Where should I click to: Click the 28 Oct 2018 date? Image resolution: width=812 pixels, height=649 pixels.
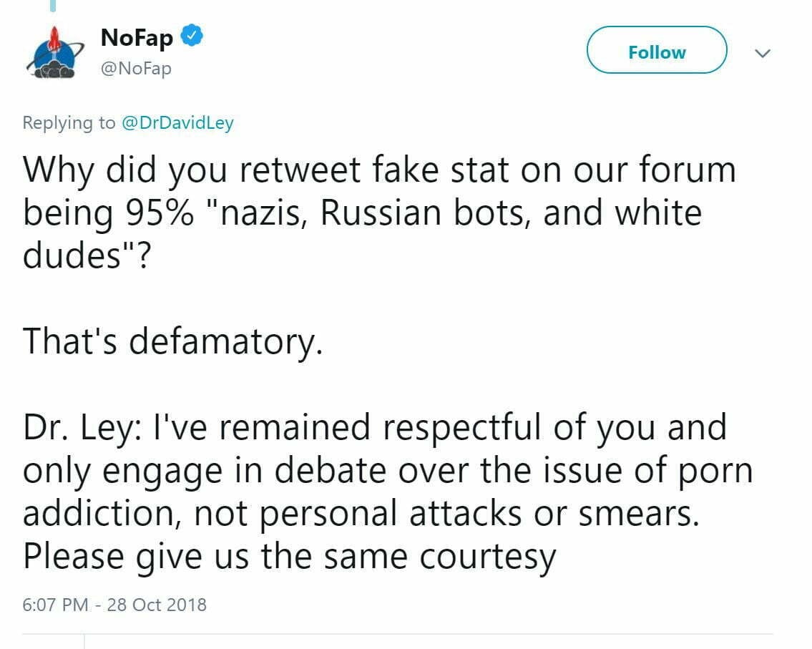click(157, 605)
